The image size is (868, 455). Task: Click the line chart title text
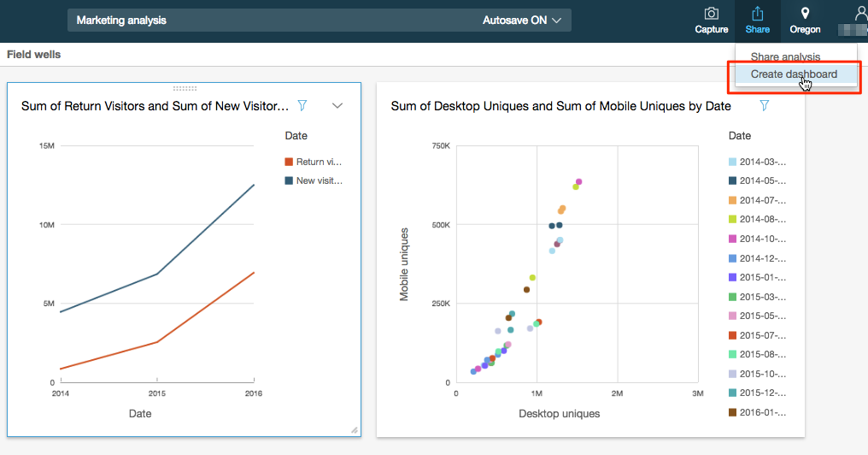coord(155,106)
